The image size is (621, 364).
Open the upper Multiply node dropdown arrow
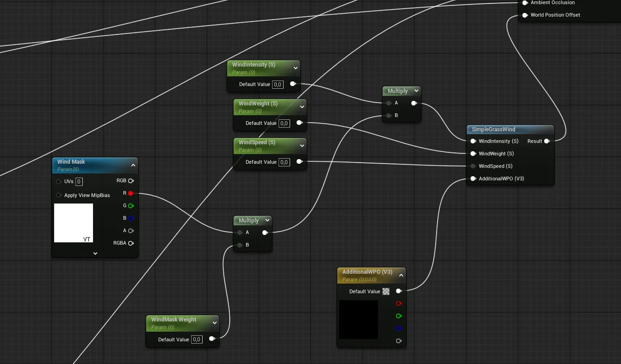(x=417, y=91)
